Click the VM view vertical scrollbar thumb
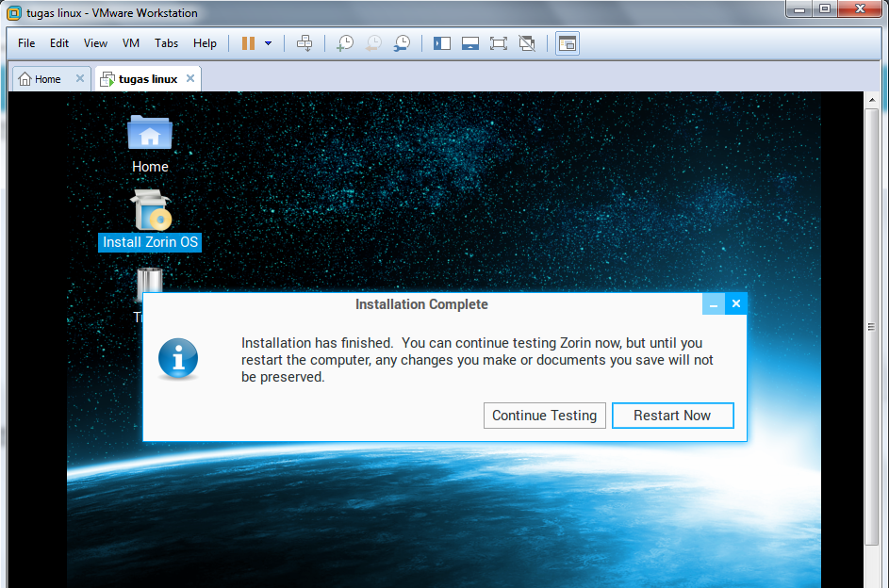 coord(872,327)
